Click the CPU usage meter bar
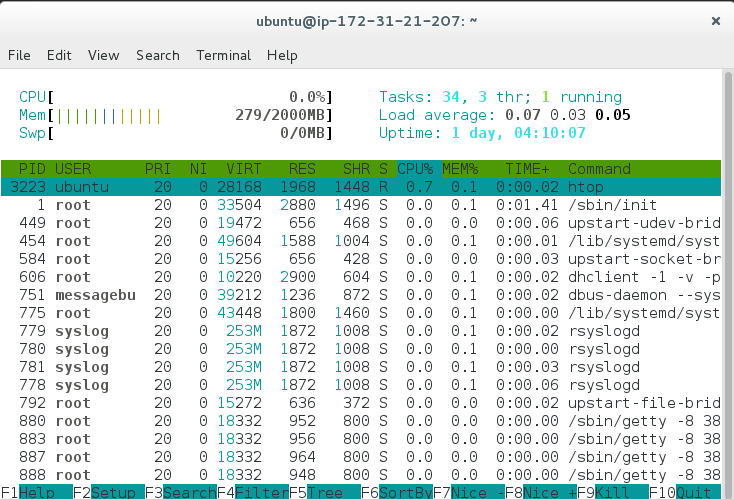 (176, 97)
